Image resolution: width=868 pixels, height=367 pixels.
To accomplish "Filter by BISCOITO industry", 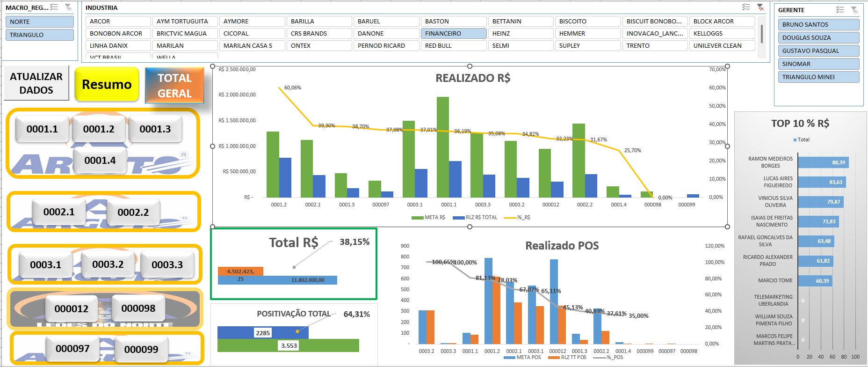I will point(588,21).
